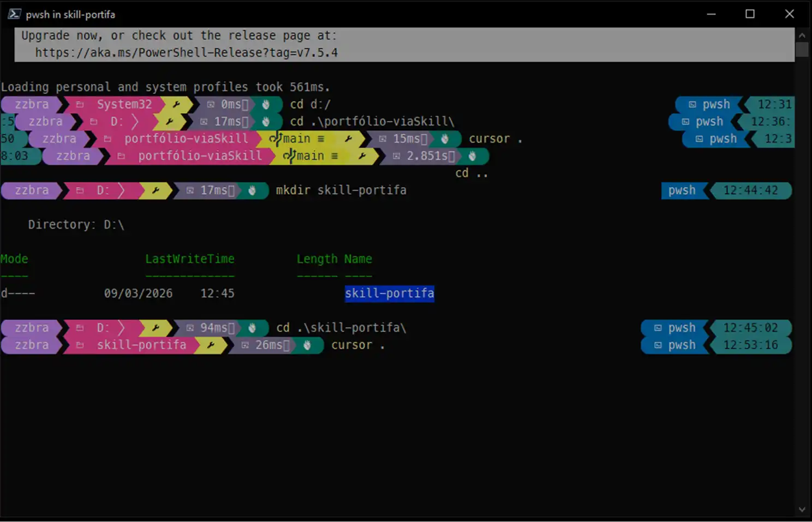The width and height of the screenshot is (812, 522).
Task: Click the git branch icon on the 15ms line
Action: tap(276, 139)
